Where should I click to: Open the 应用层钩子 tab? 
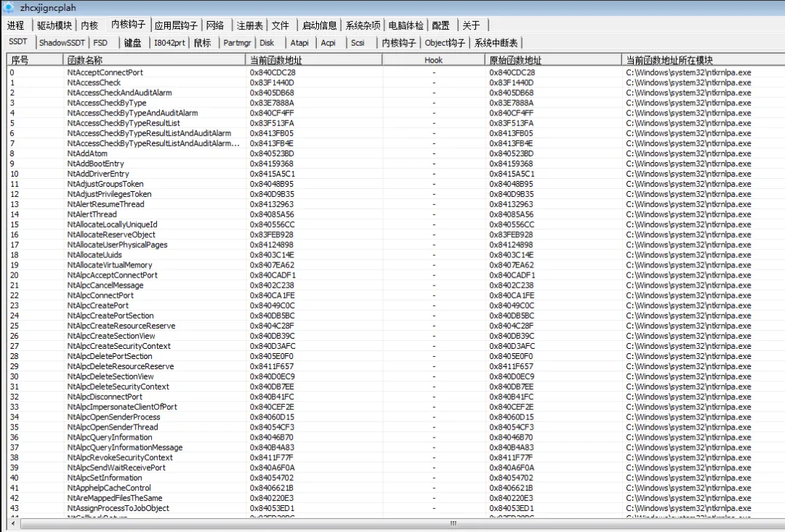pyautogui.click(x=176, y=25)
